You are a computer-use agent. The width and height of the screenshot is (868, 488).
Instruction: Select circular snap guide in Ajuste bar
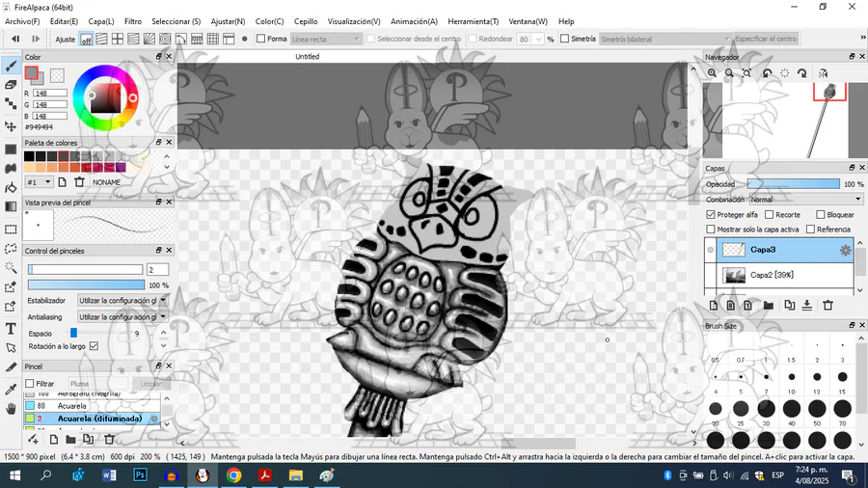coord(165,40)
